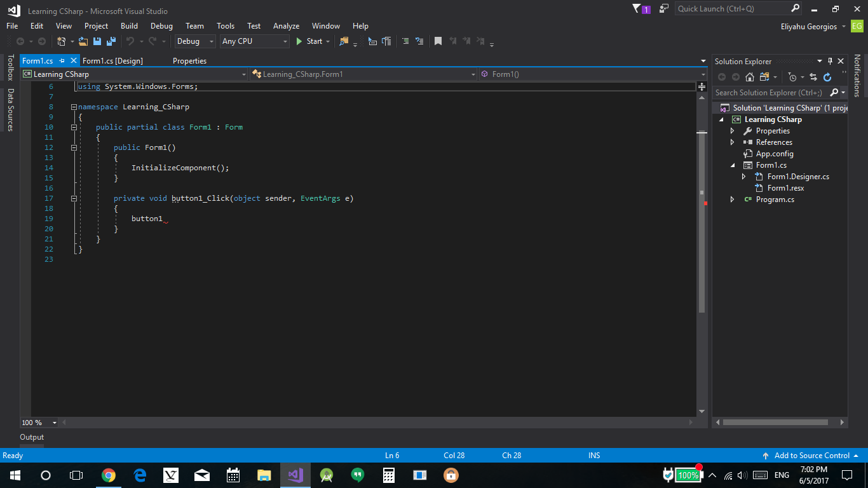Click the Open File folder icon
Viewport: 868px width, 488px height.
[83, 41]
